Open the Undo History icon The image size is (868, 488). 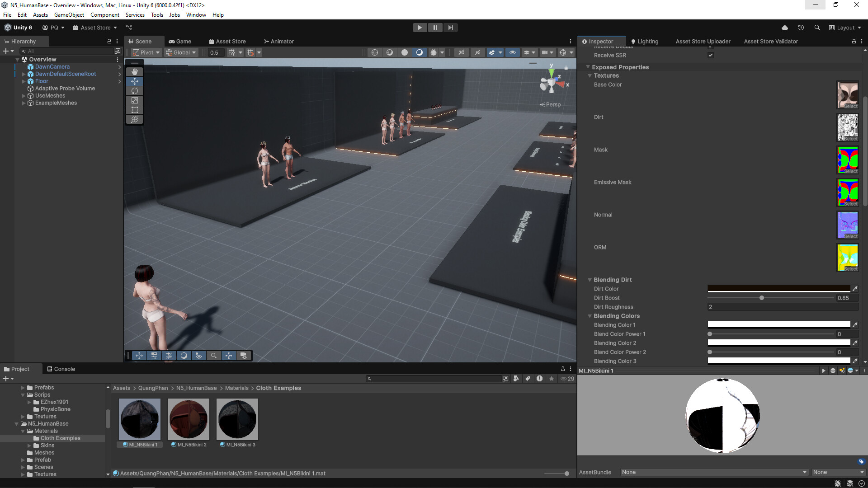(801, 28)
